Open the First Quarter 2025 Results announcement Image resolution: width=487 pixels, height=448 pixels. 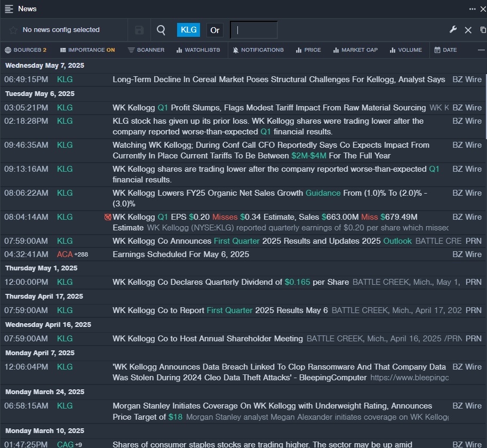point(262,241)
